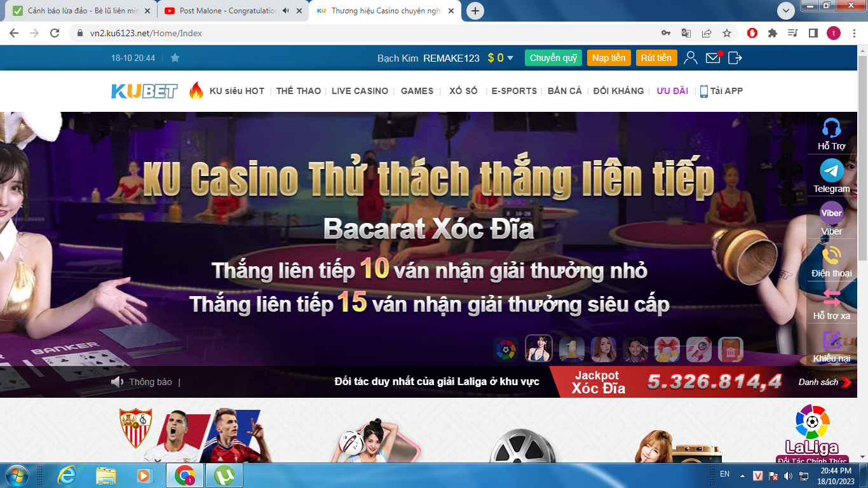868x488 pixels.
Task: Open the Telegram support icon
Action: pos(831,171)
